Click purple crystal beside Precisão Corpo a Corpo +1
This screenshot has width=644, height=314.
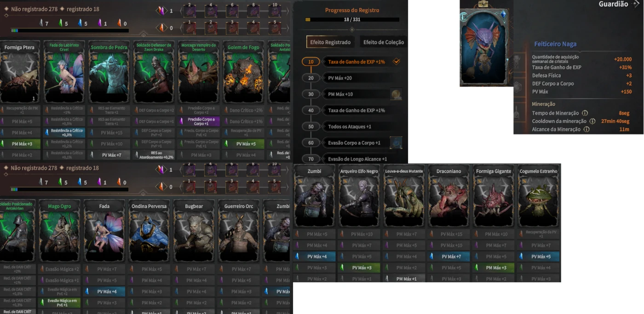181,121
